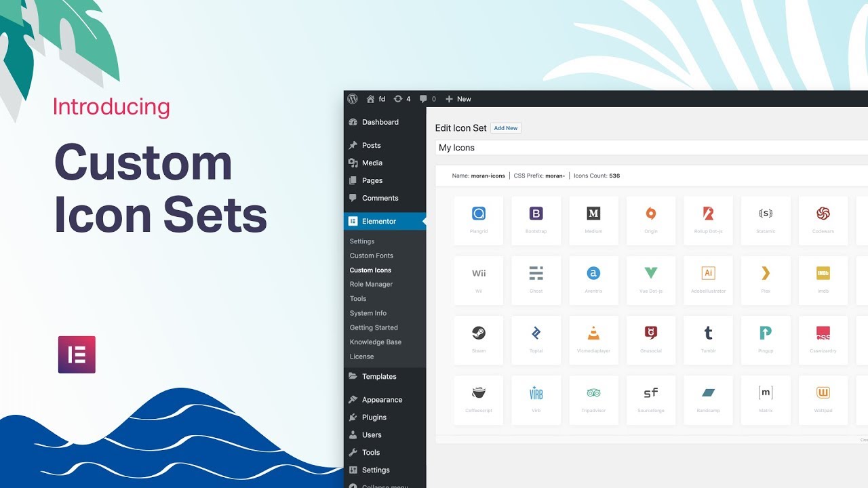
Task: Select the Vlcmediaplayer icon
Action: [593, 340]
